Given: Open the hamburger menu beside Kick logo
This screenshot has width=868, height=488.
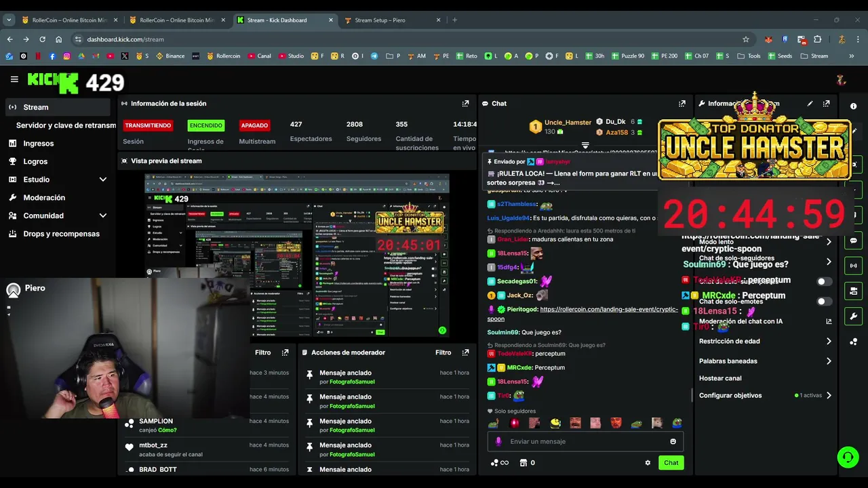Looking at the screenshot, I should 14,79.
